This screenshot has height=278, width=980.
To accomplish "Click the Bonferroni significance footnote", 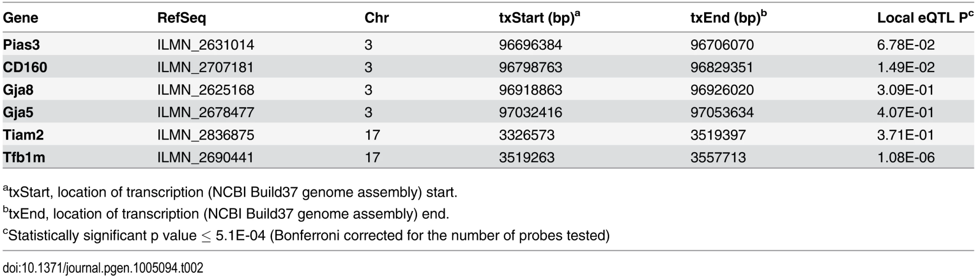I will click(306, 235).
